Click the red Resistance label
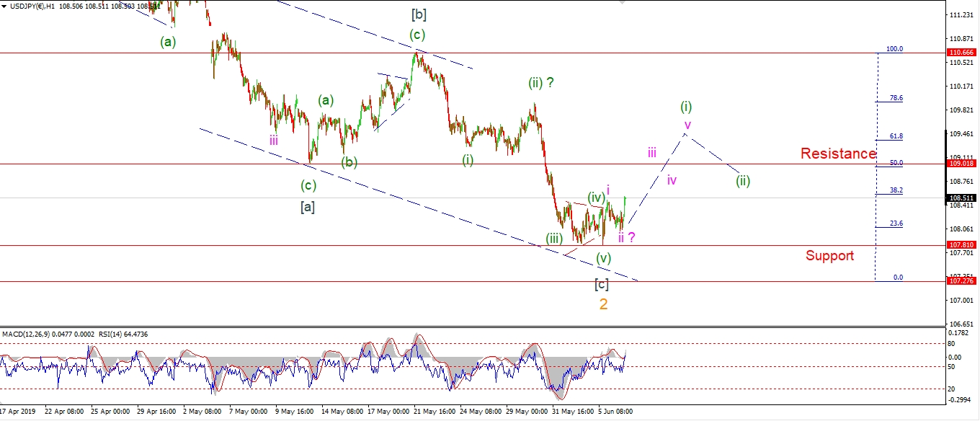Screen dimensions: 980x421 [838, 154]
